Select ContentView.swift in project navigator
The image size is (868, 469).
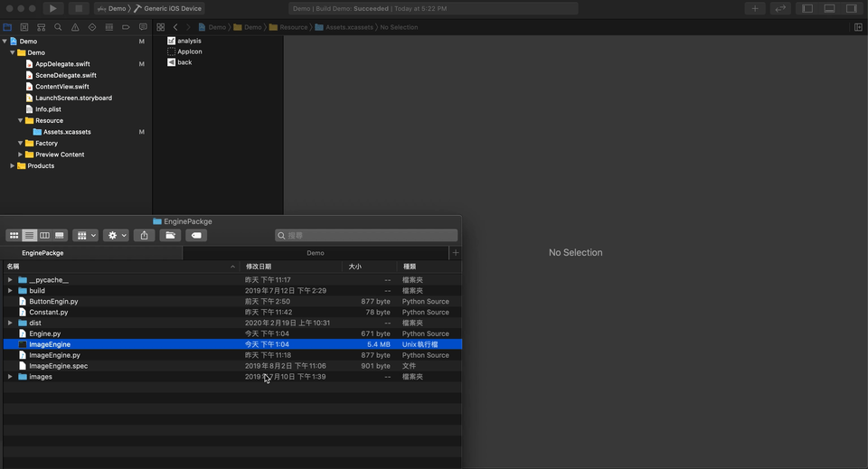61,87
